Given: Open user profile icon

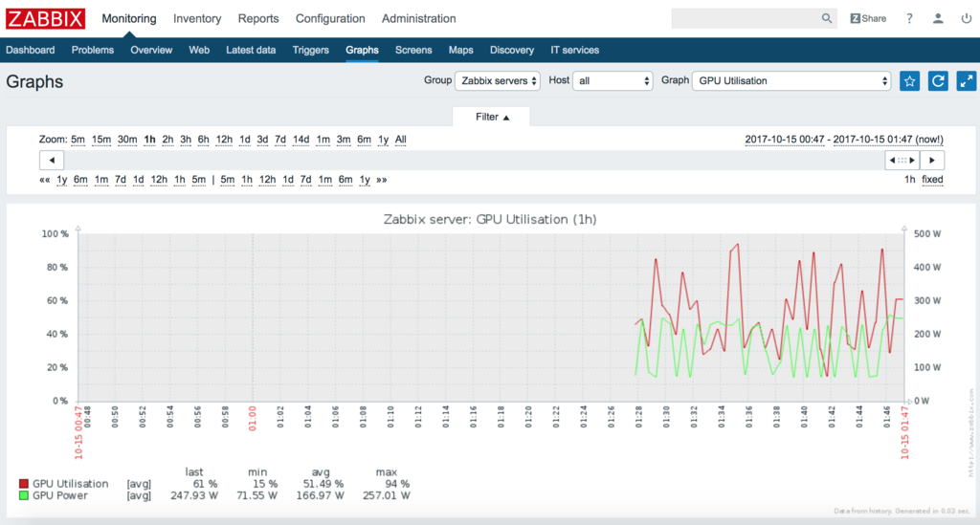Looking at the screenshot, I should tap(938, 19).
